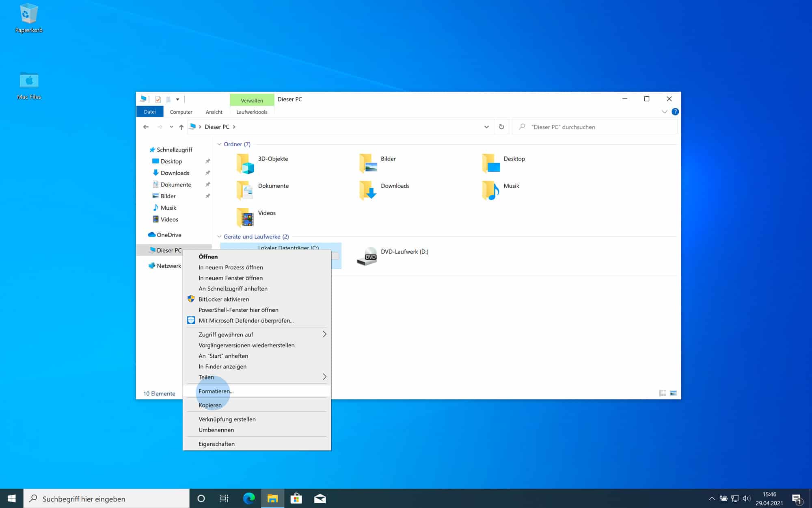Image resolution: width=812 pixels, height=508 pixels.
Task: Open the Datei tab
Action: [x=150, y=112]
